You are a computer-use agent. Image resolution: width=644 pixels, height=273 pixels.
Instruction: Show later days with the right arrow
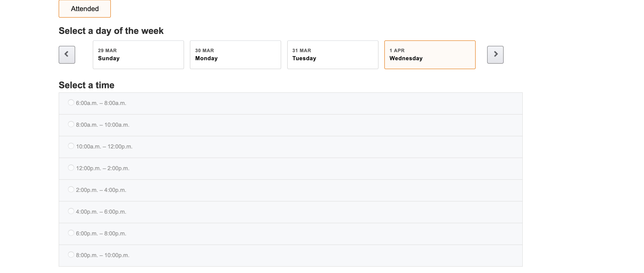point(495,55)
